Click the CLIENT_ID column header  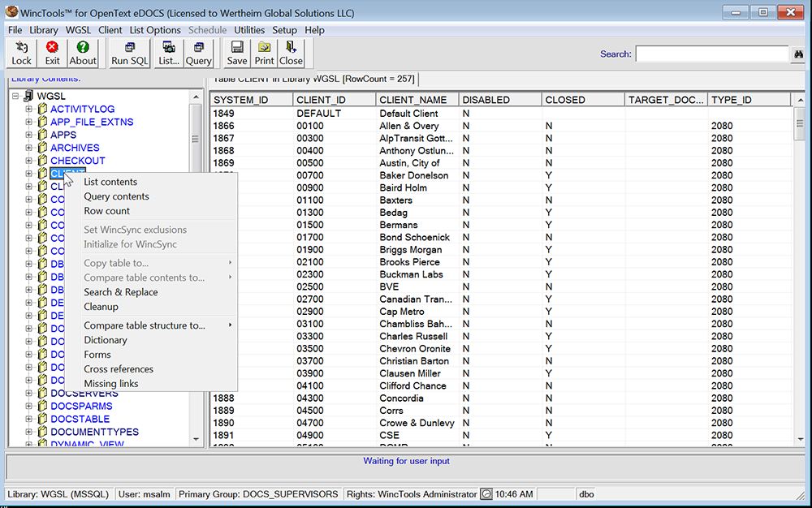point(334,100)
